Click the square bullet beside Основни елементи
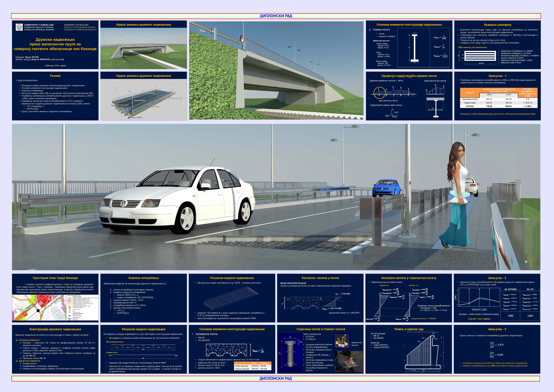The image size is (554, 392). (x=17, y=340)
